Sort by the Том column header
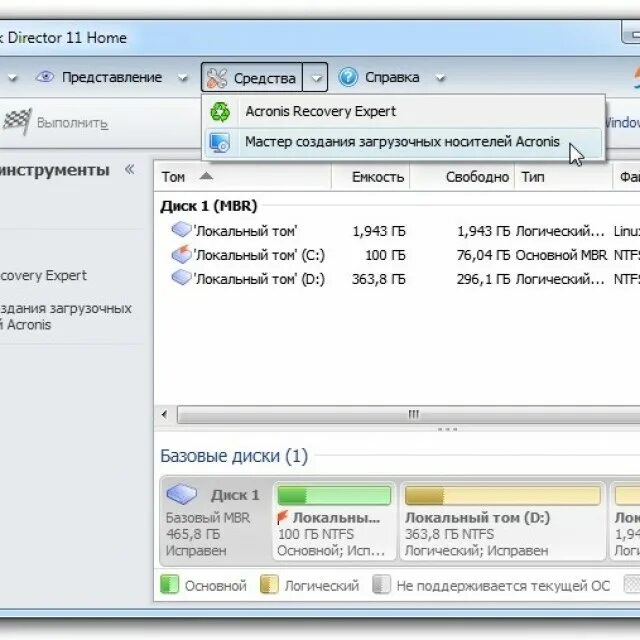The image size is (640, 640). (x=242, y=177)
